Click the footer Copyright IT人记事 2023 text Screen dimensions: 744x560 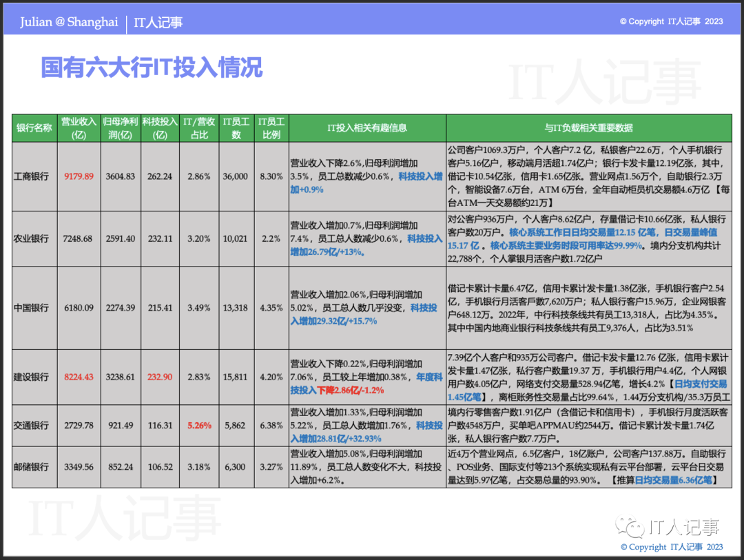672,547
